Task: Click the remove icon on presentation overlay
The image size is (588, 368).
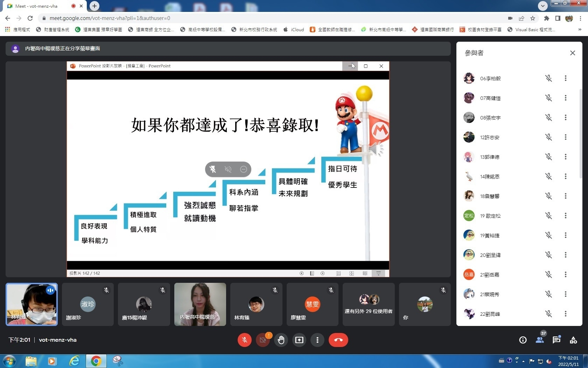Action: [x=244, y=169]
